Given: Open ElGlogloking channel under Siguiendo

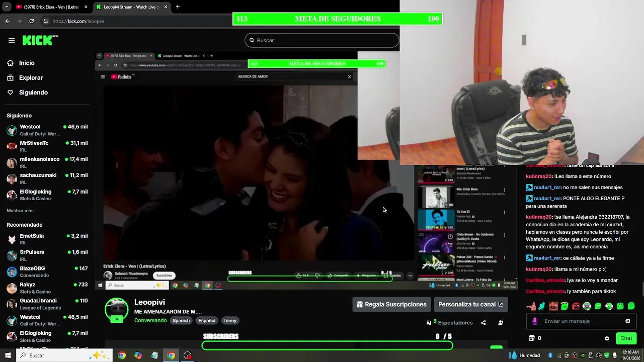Looking at the screenshot, I should [47, 195].
